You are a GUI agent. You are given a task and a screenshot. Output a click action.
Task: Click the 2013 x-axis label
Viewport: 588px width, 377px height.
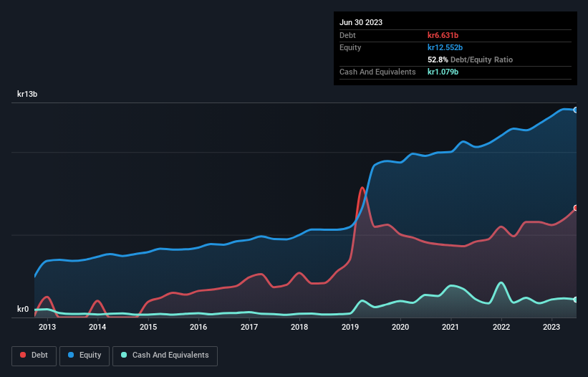pos(47,327)
